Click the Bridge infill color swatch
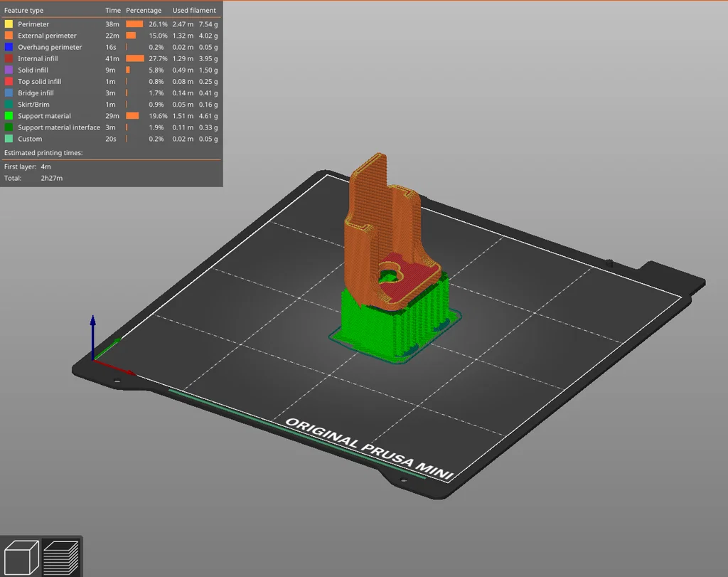 tap(9, 93)
